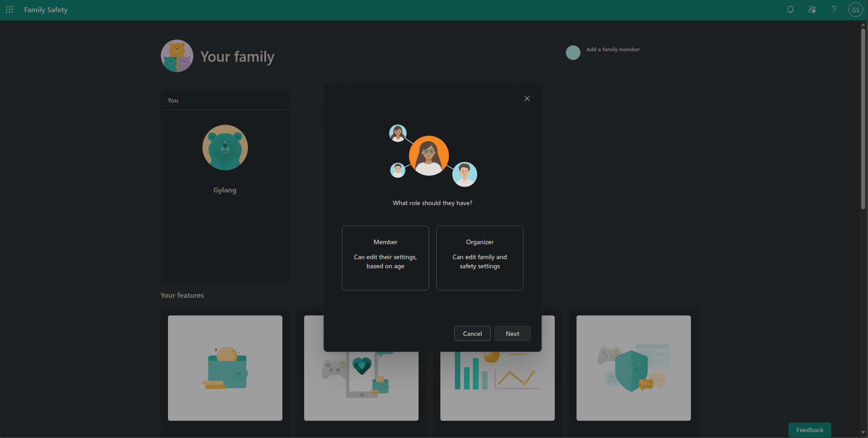This screenshot has width=868, height=438.
Task: Open the GS account profile avatar
Action: [x=855, y=10]
